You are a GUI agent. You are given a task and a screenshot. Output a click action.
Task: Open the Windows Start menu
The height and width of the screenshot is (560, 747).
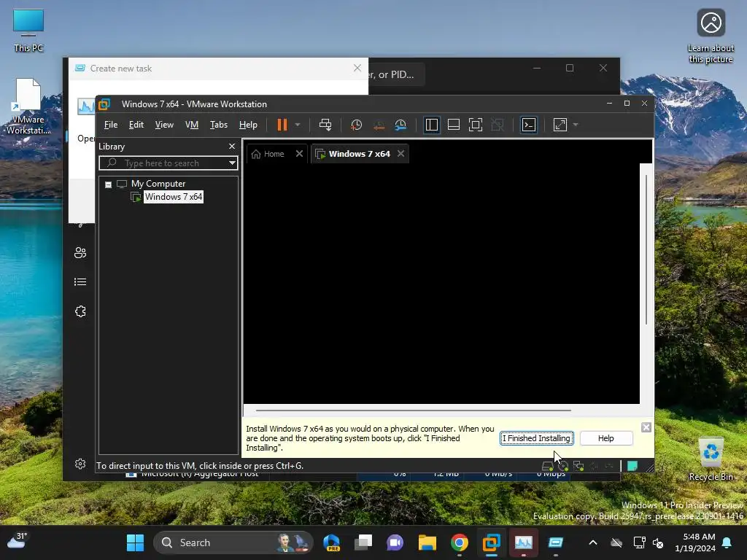pyautogui.click(x=135, y=542)
